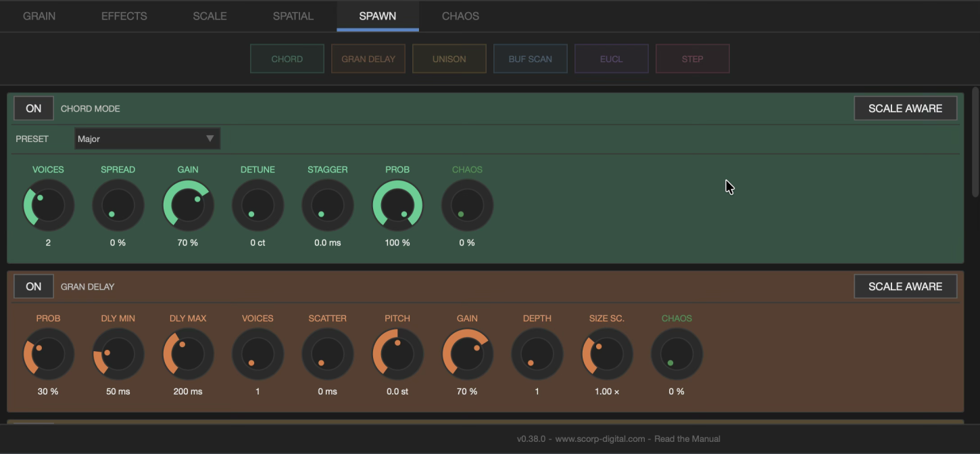The width and height of the screenshot is (980, 454).
Task: Select the EUCL section button
Action: 612,59
